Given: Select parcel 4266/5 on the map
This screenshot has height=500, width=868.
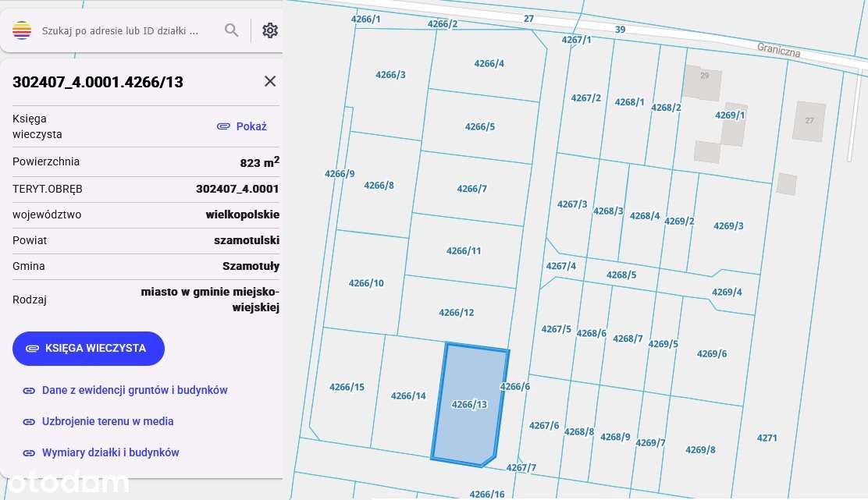Looking at the screenshot, I should pyautogui.click(x=480, y=126).
